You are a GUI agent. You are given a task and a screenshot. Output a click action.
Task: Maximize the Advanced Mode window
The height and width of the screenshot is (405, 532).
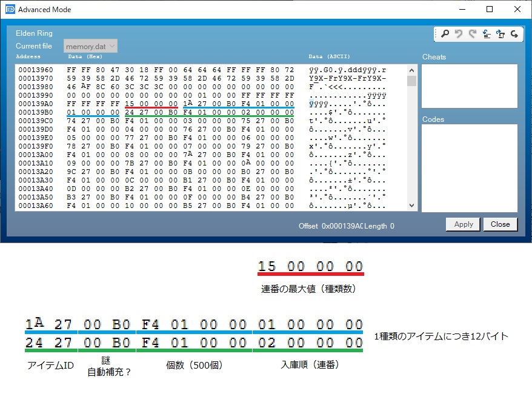(x=490, y=9)
